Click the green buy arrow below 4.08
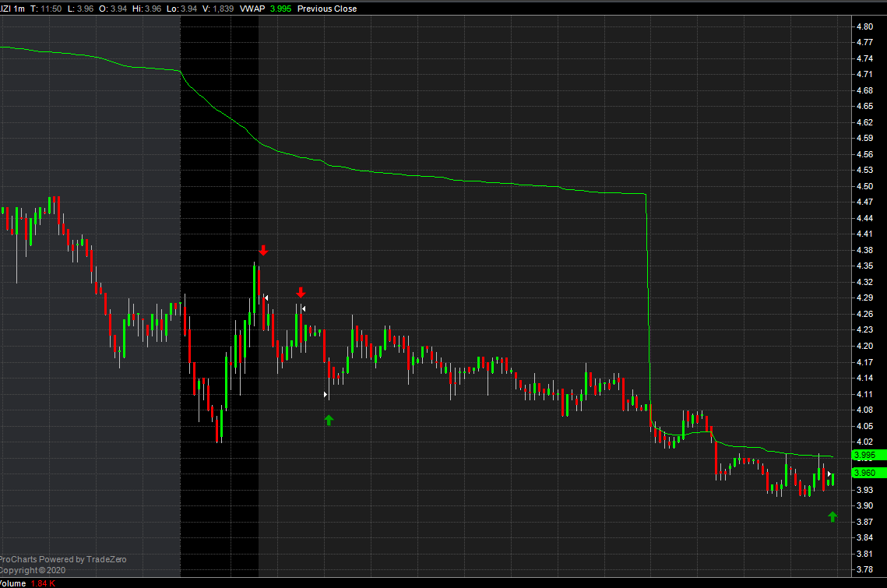 tap(329, 420)
